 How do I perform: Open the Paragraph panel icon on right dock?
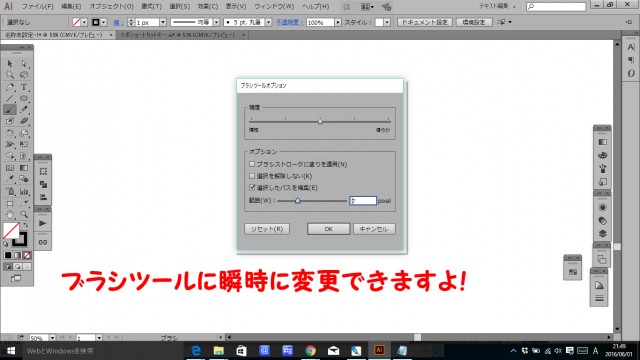[x=631, y=60]
